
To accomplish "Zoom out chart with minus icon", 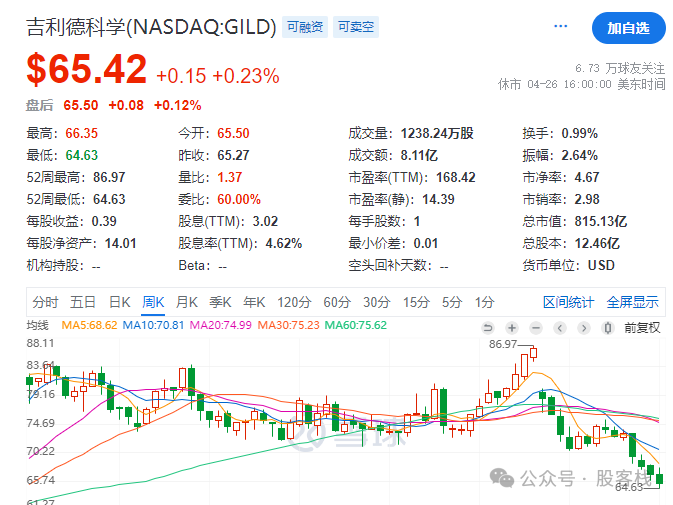I will click(536, 328).
